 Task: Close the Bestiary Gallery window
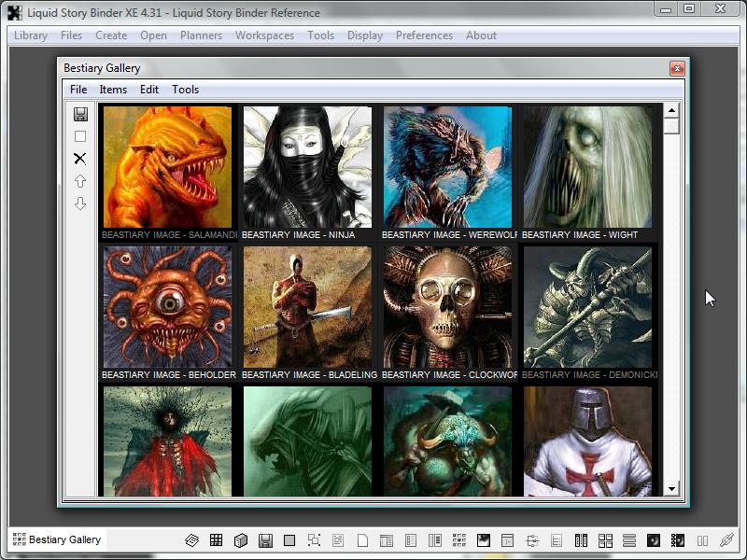pyautogui.click(x=677, y=68)
